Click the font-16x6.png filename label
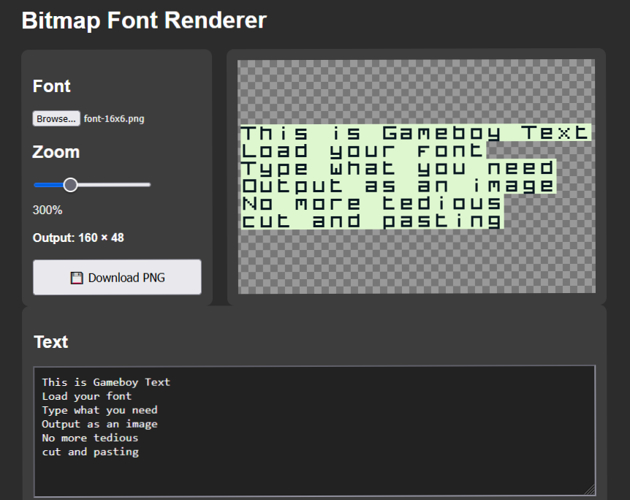The height and width of the screenshot is (500, 630). coord(114,119)
